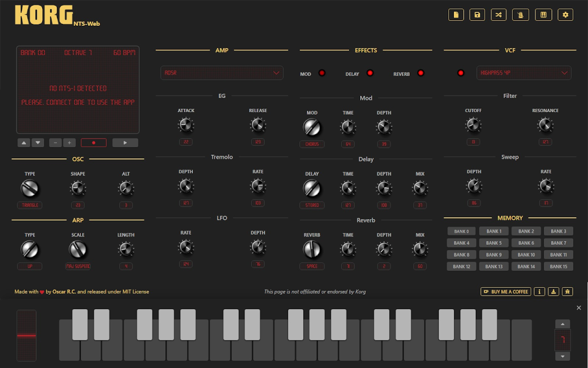Click the DELAY type selector knob

click(312, 189)
